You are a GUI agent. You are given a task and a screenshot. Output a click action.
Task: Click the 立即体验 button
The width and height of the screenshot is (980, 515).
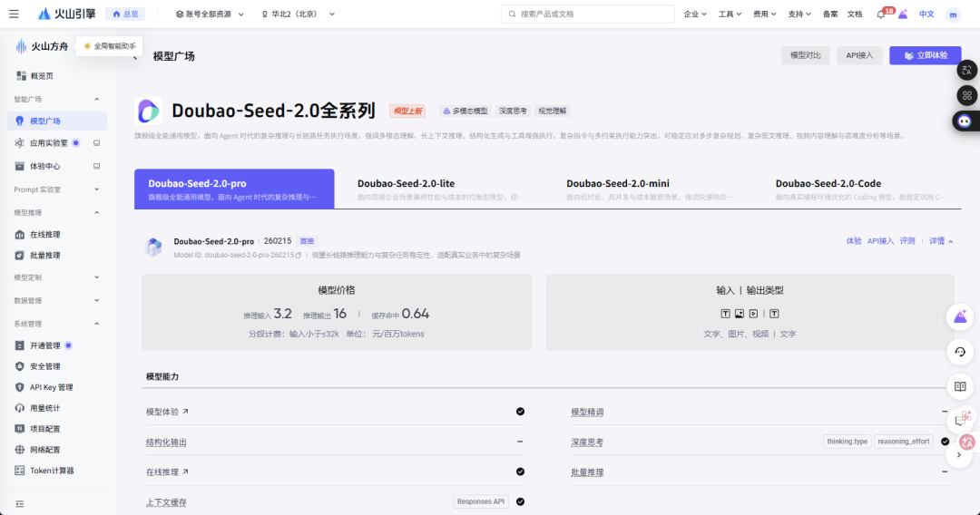[925, 55]
